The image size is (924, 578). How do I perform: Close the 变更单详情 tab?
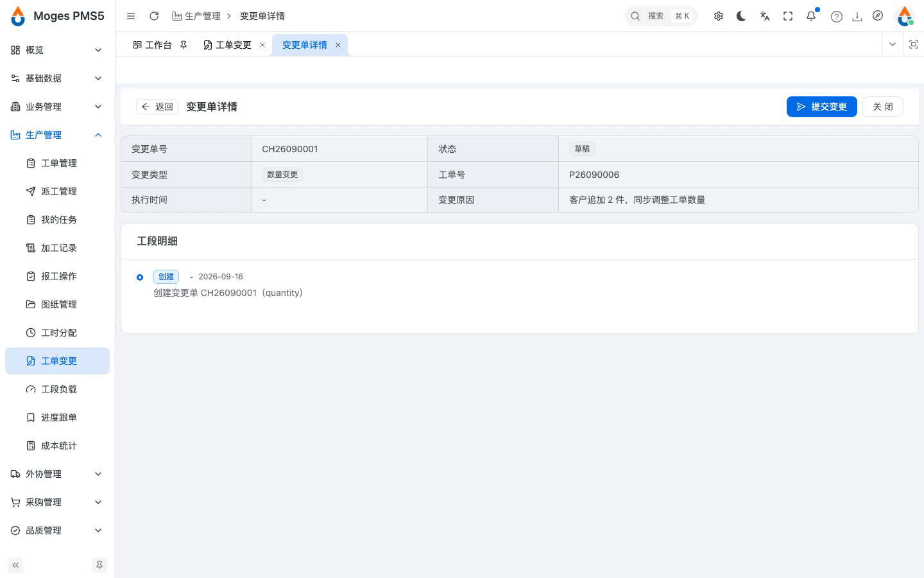point(338,45)
